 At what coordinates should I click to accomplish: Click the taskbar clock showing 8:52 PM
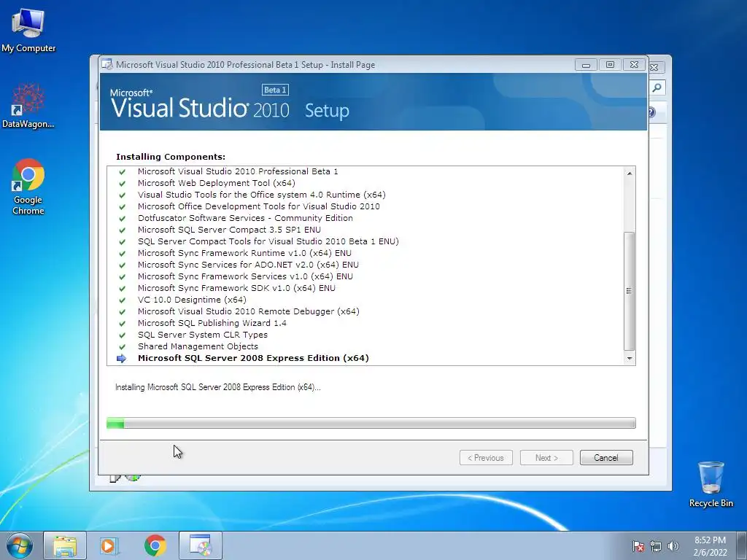click(710, 546)
